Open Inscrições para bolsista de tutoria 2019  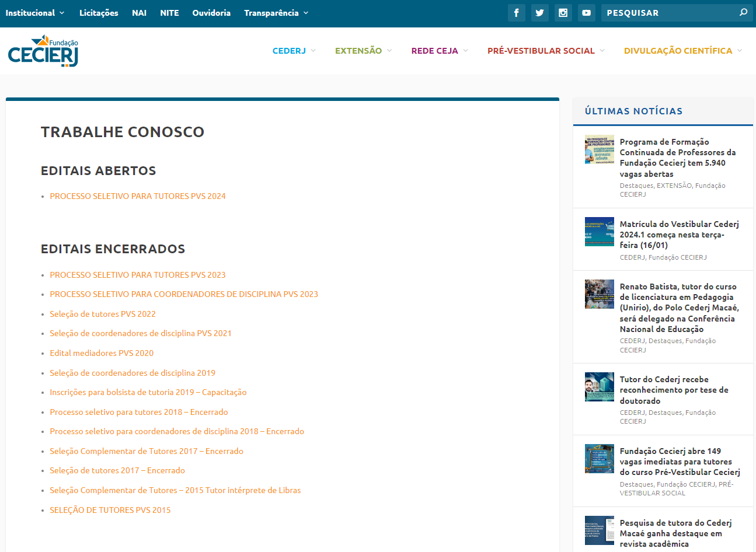[x=148, y=392]
